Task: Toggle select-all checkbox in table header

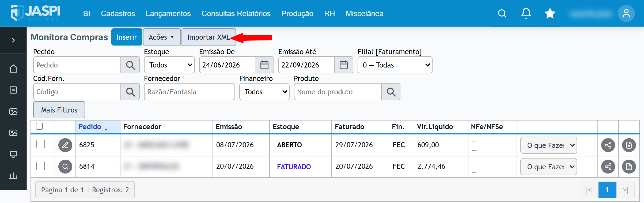Action: point(39,126)
